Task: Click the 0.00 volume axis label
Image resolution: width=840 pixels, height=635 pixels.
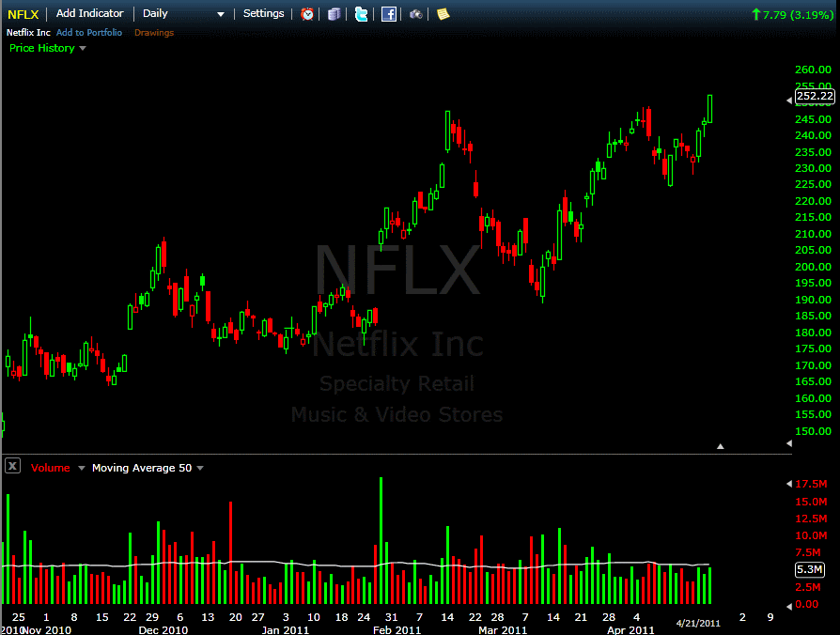Action: (807, 605)
